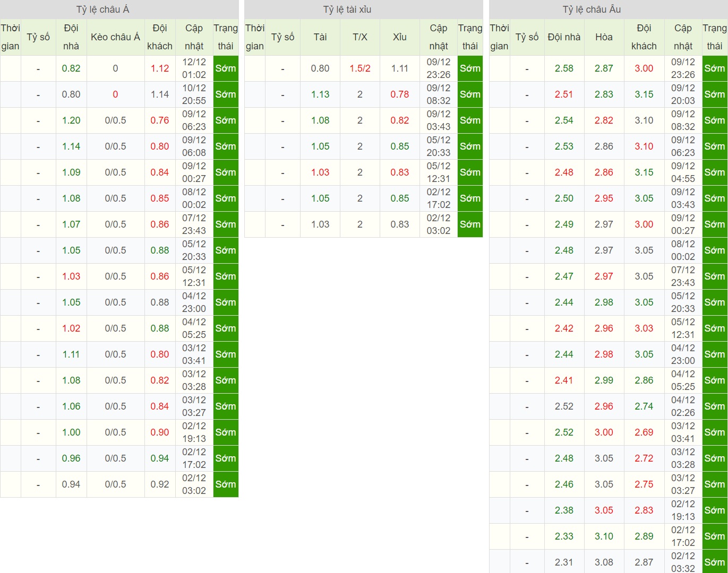Click the 1.20 home odds value

pyautogui.click(x=71, y=120)
